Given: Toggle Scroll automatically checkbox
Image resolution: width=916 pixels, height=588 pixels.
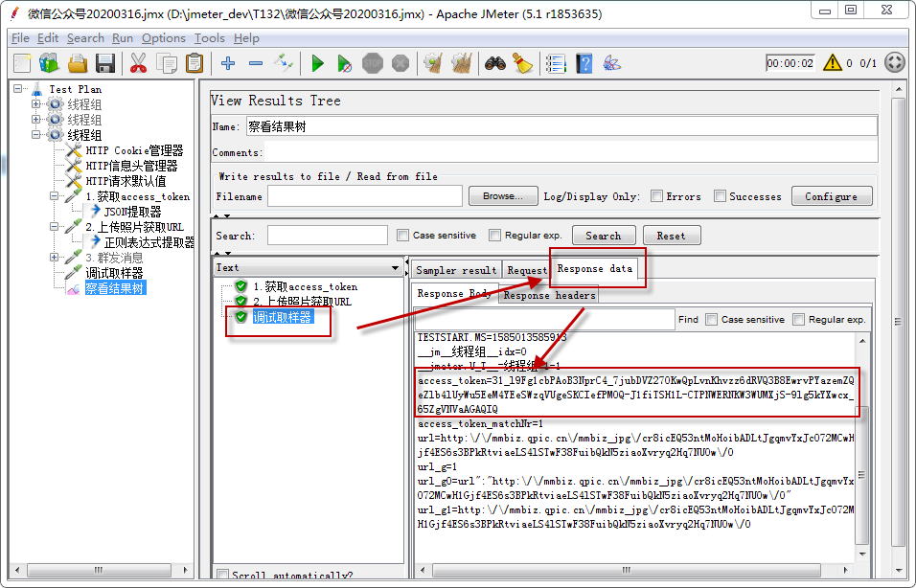Looking at the screenshot, I should 222,575.
